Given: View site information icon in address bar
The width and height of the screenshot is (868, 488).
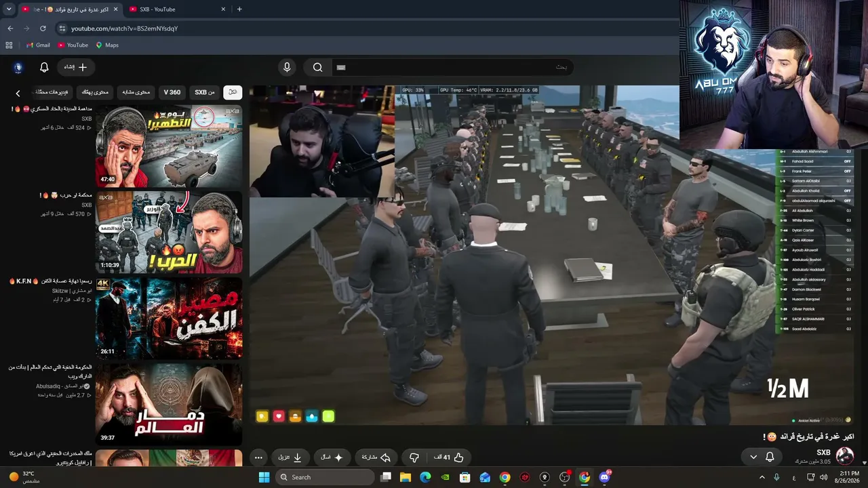Looking at the screenshot, I should [x=62, y=28].
